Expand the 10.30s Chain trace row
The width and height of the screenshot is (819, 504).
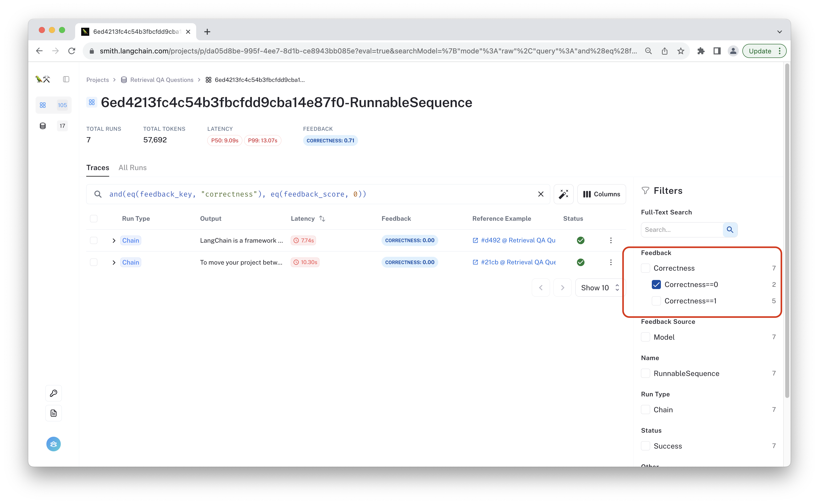[114, 262]
